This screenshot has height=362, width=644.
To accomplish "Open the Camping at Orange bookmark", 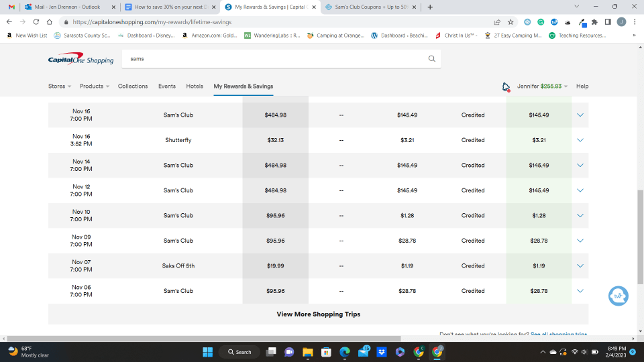I will click(x=336, y=36).
